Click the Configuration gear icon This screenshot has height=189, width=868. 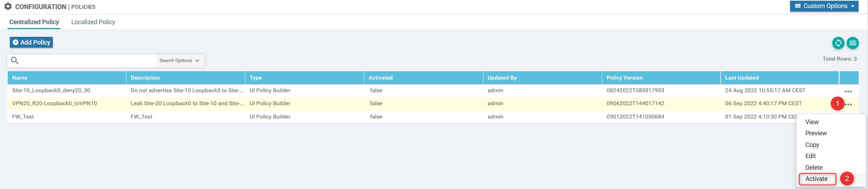point(8,6)
